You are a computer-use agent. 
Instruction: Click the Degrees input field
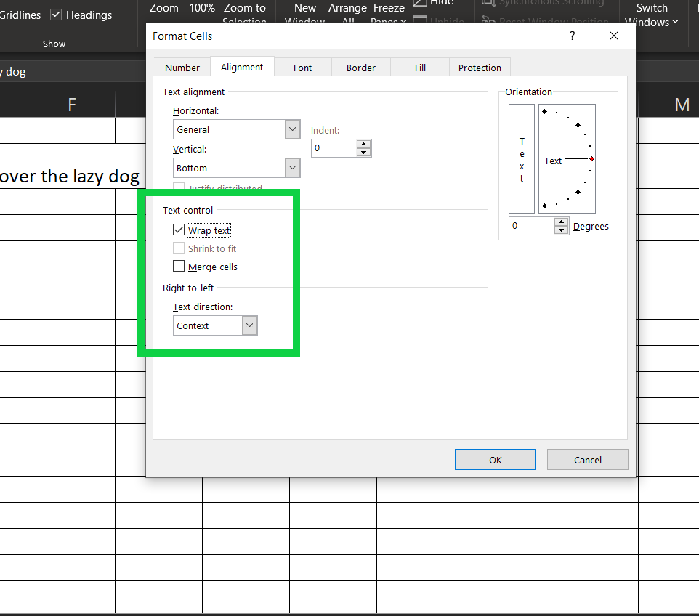coord(532,225)
